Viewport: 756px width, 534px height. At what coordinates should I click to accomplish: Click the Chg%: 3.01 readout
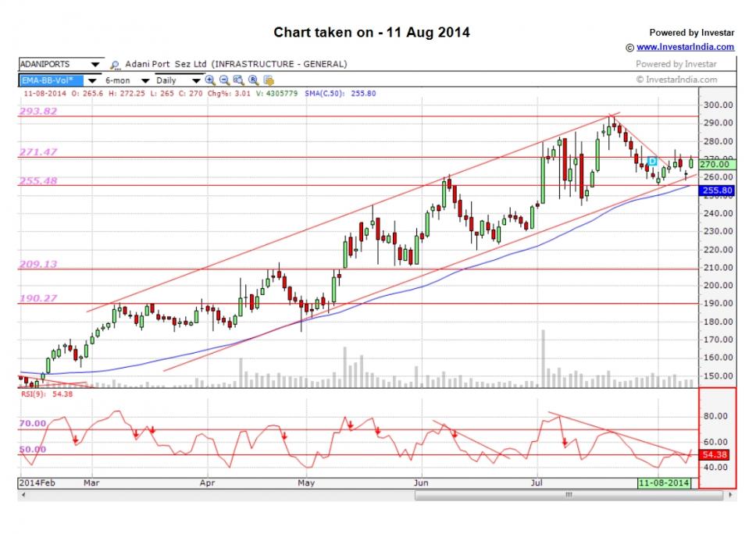pyautogui.click(x=229, y=94)
